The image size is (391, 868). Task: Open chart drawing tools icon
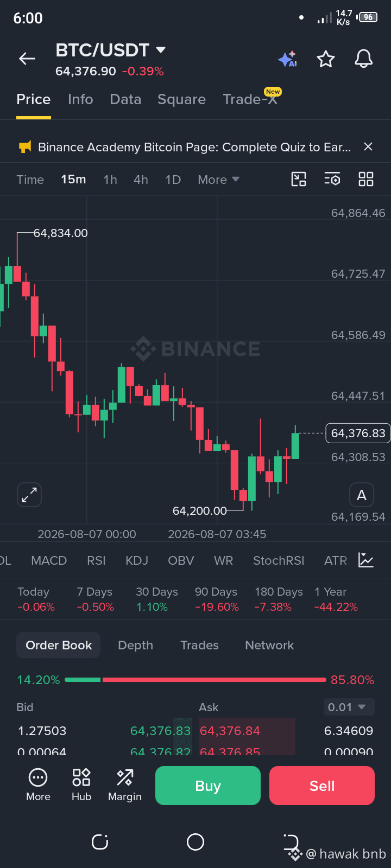click(299, 179)
